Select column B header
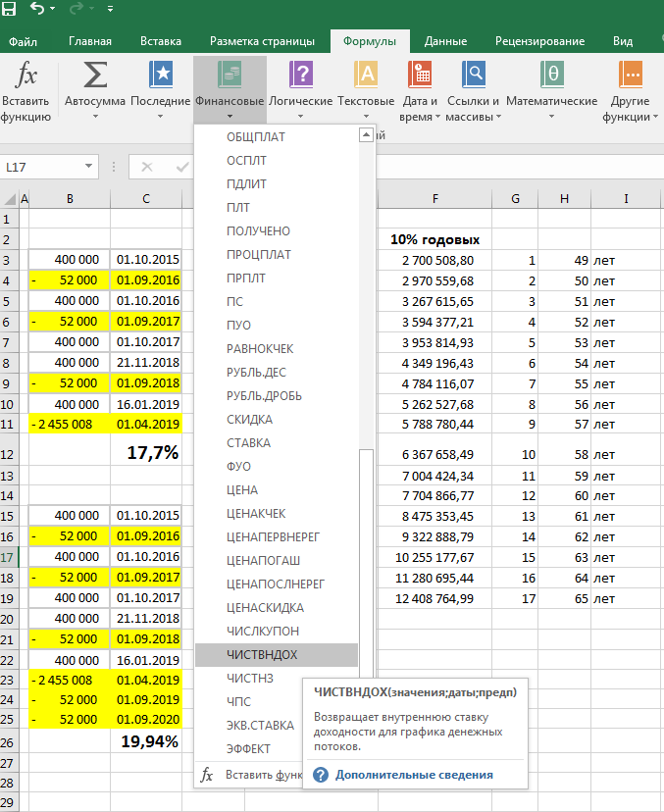This screenshot has height=812, width=664. pos(70,199)
